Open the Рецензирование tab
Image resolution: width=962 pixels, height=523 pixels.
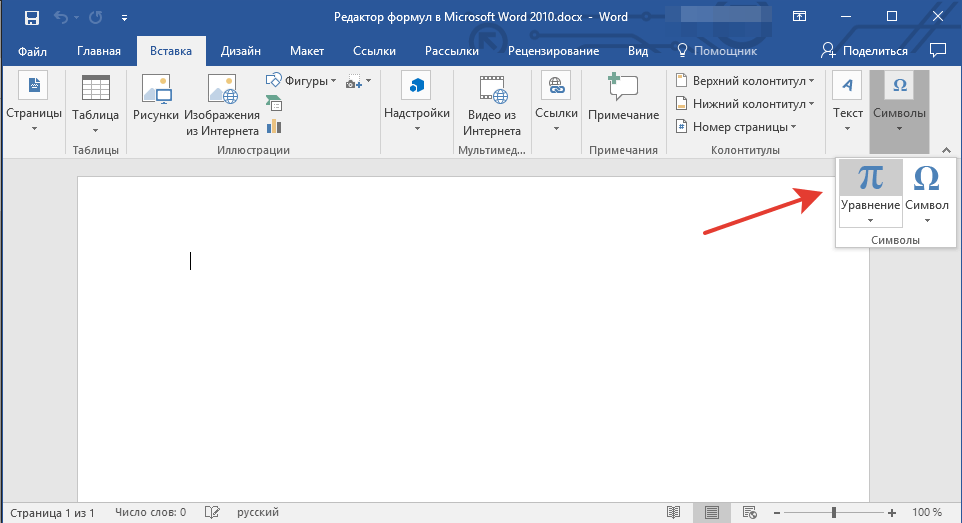pyautogui.click(x=553, y=51)
